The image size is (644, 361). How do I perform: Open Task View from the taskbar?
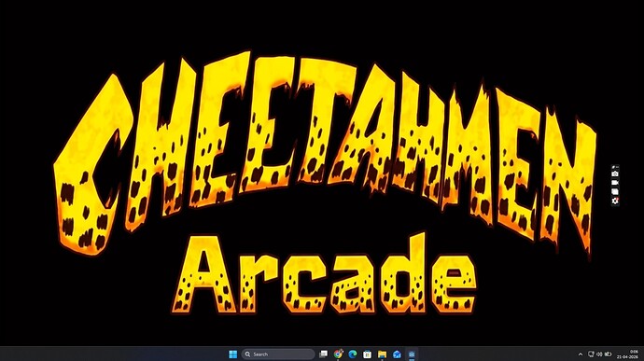[x=324, y=354]
